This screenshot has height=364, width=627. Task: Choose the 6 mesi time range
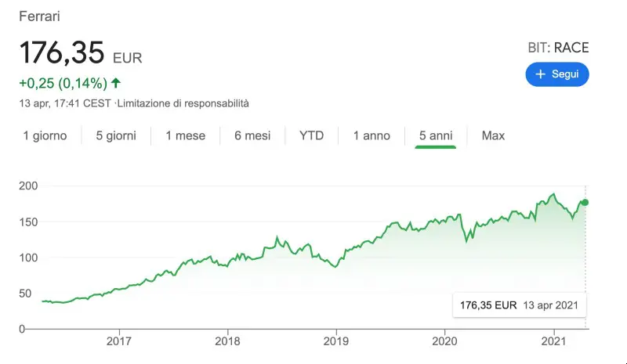tap(252, 136)
